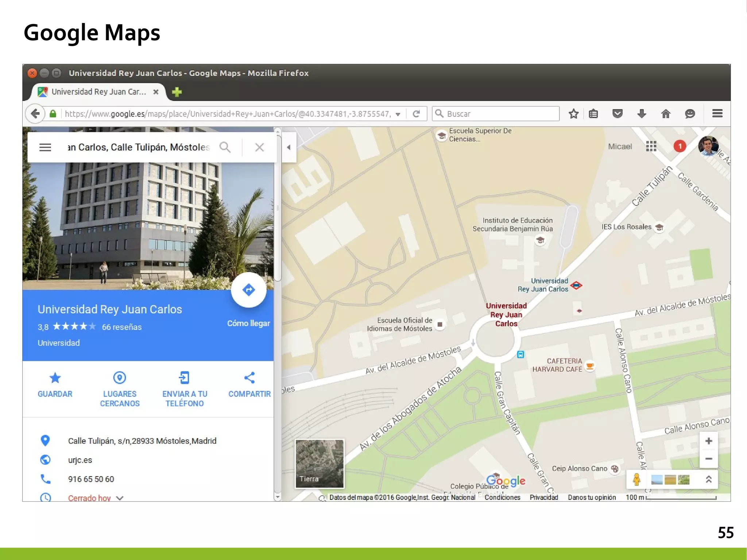Switch to Tierra satellite view thumbnail
Image resolution: width=747 pixels, height=560 pixels.
(x=320, y=464)
